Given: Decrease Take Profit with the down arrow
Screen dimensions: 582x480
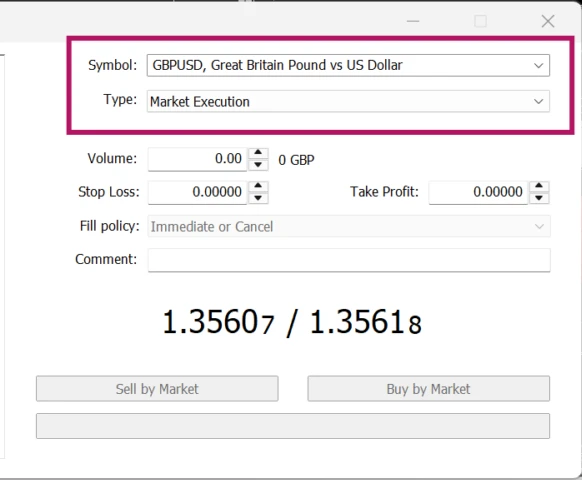Looking at the screenshot, I should tap(539, 198).
